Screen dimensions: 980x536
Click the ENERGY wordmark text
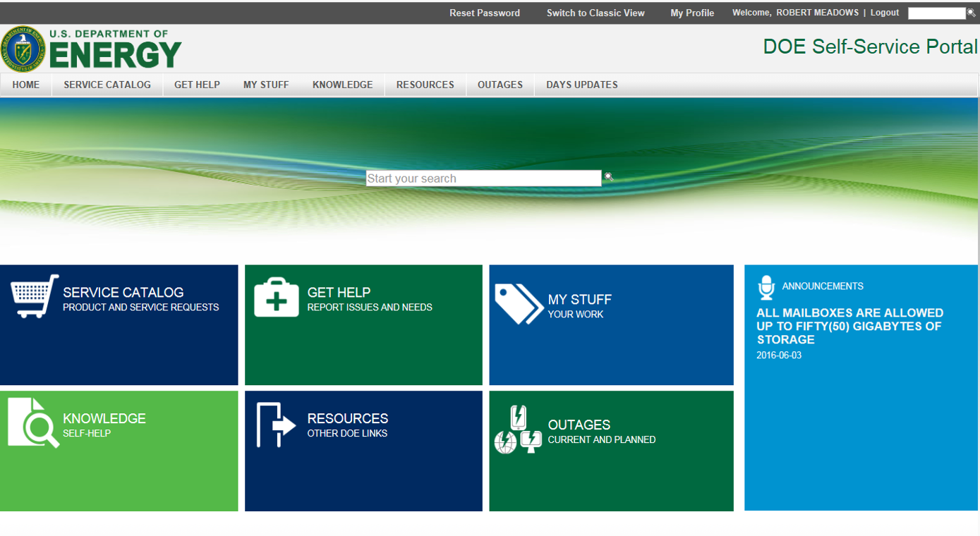116,55
